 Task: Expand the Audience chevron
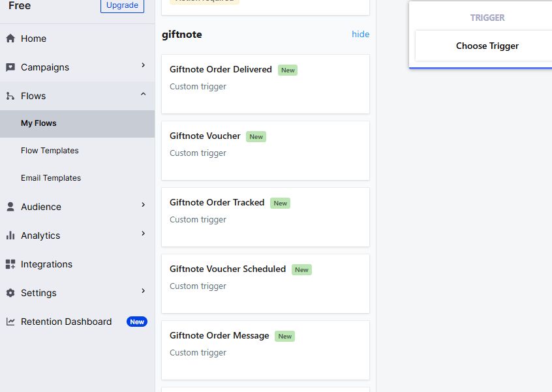143,204
